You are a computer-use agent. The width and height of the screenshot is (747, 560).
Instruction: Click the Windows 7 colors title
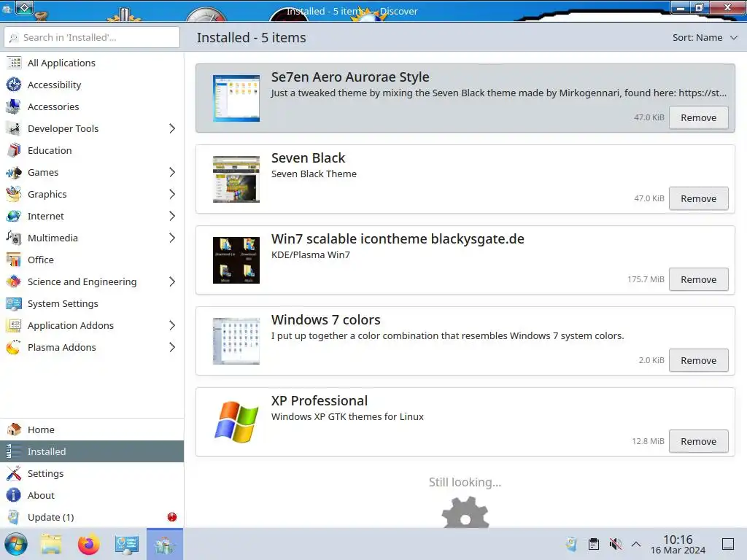(326, 319)
